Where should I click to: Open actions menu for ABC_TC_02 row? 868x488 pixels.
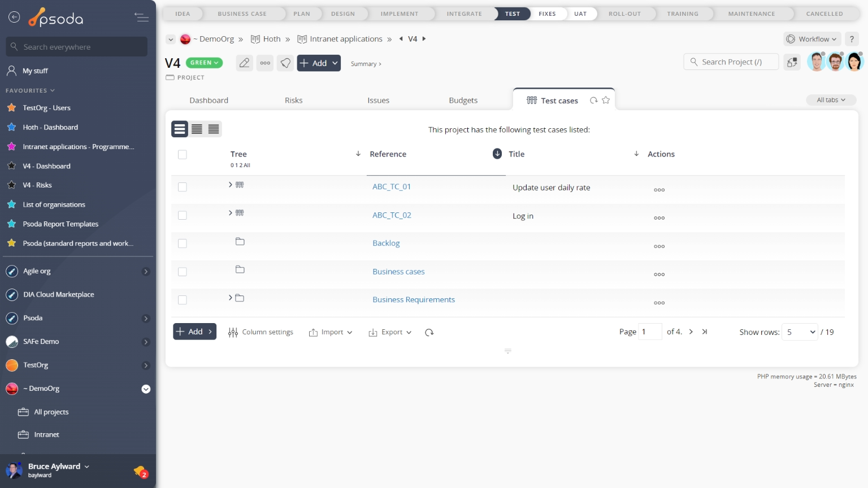click(x=659, y=218)
